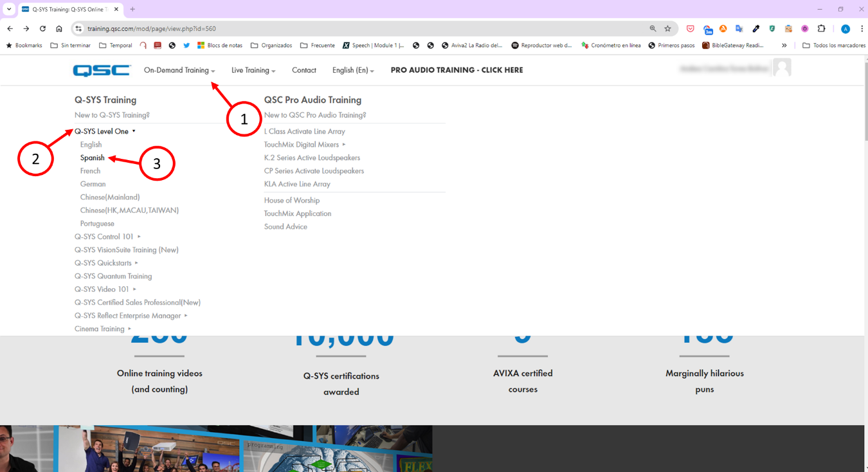Open the Organizados bookmark folder
The width and height of the screenshot is (868, 472).
[271, 46]
